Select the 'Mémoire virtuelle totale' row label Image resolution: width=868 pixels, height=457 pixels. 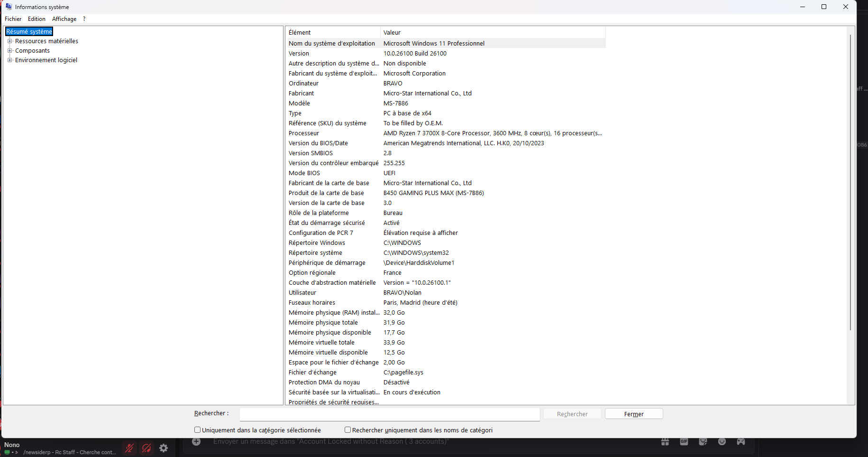(x=321, y=342)
